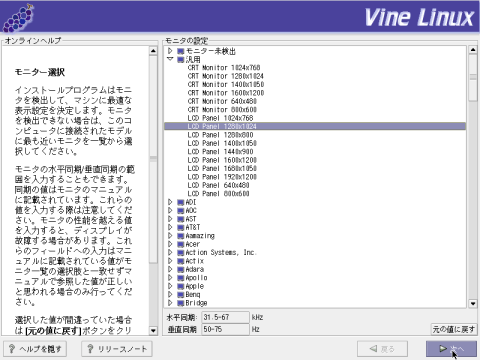This screenshot has width=480, height=360.
Task: Expand the Apple manufacturer node
Action: pos(170,286)
